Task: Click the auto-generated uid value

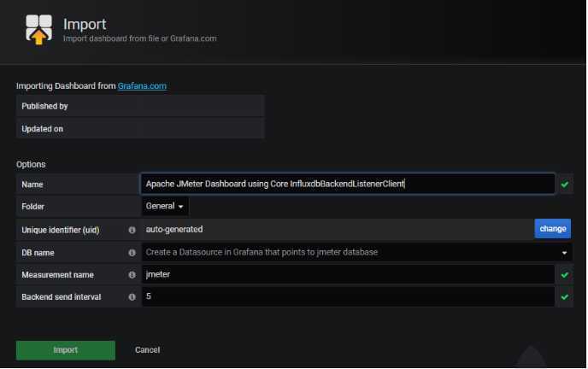Action: click(174, 229)
